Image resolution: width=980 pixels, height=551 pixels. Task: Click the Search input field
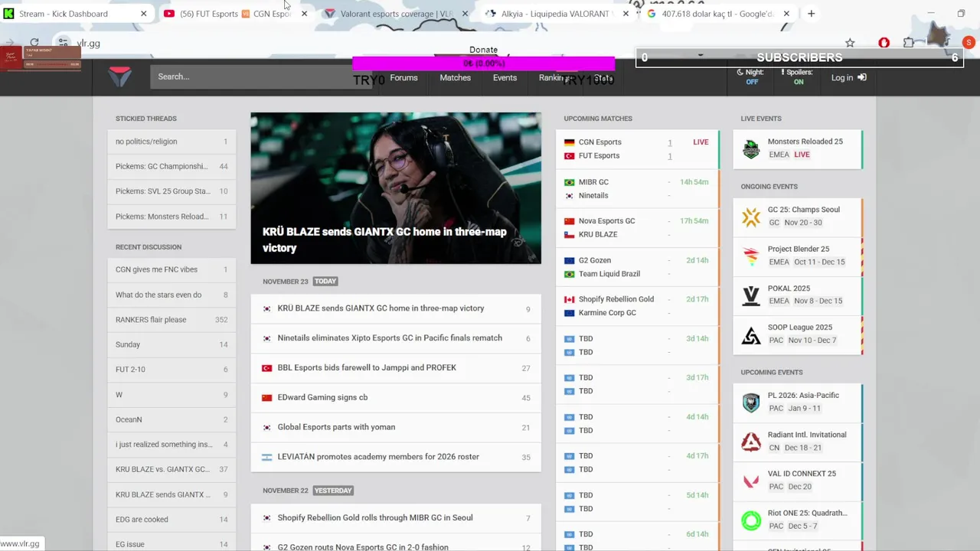pyautogui.click(x=261, y=77)
